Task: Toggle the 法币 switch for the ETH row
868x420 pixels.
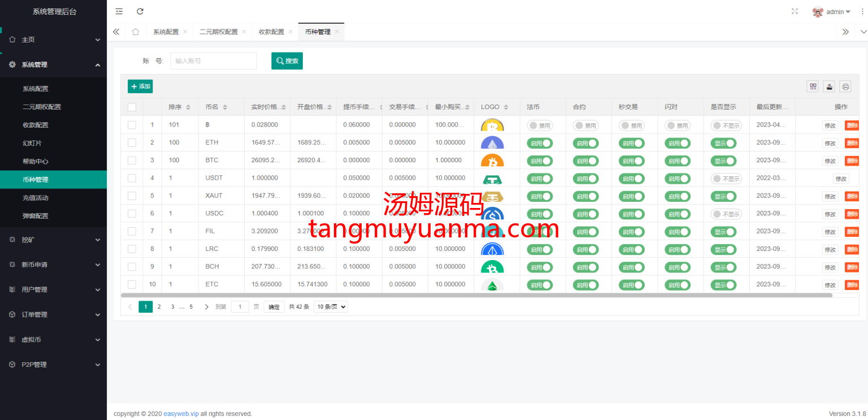Action: click(539, 143)
